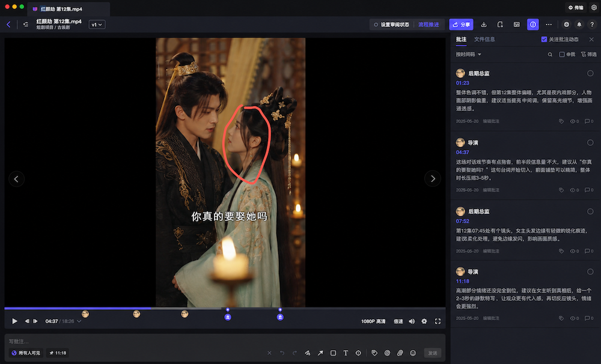Go back with the left arrow icon

point(8,25)
